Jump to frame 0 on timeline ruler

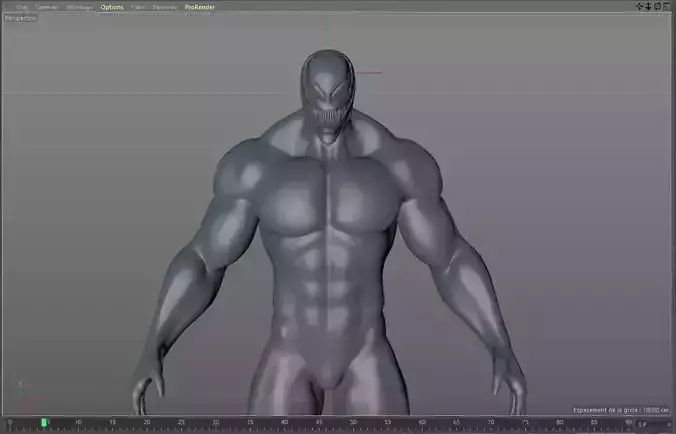(x=10, y=422)
